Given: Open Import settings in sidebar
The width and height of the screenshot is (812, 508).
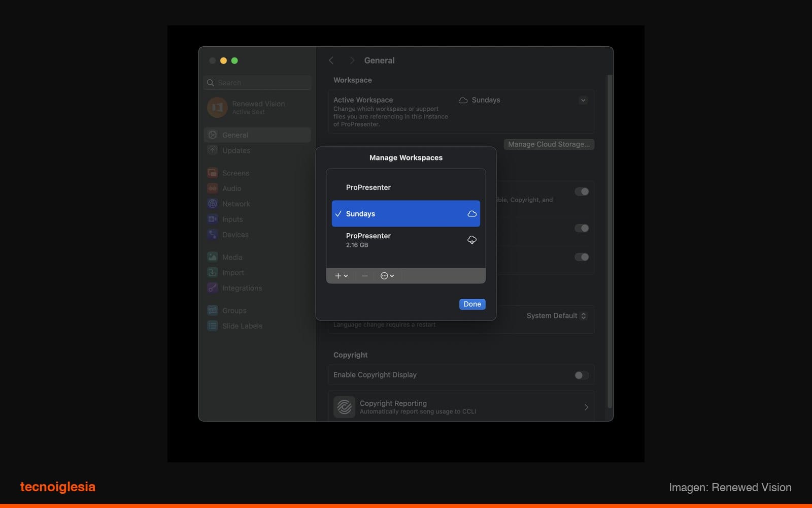Looking at the screenshot, I should [257, 273].
